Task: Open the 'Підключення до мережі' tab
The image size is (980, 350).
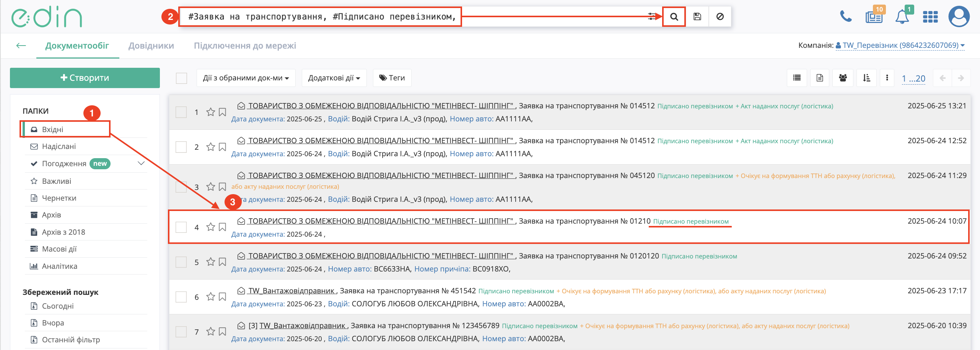Action: pos(245,46)
